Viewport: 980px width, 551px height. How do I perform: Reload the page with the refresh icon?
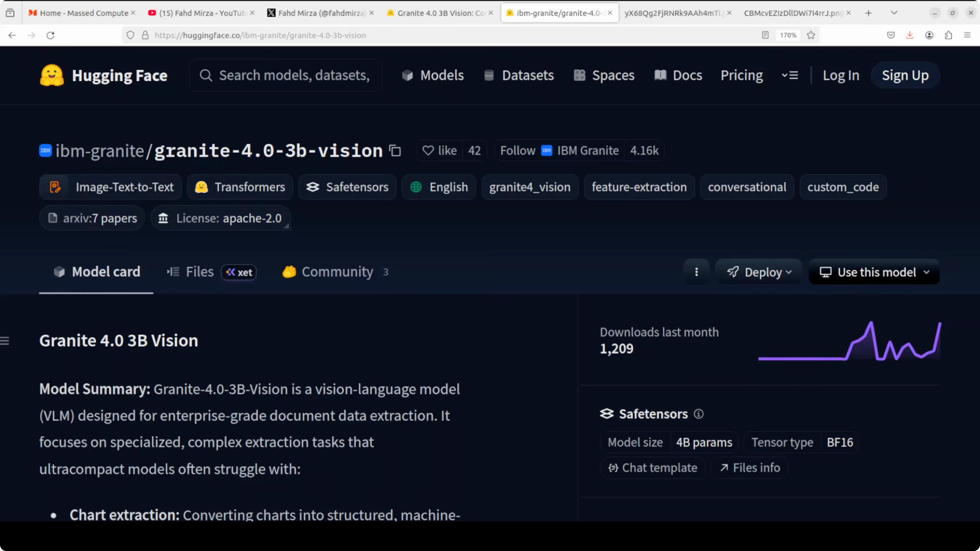[50, 35]
